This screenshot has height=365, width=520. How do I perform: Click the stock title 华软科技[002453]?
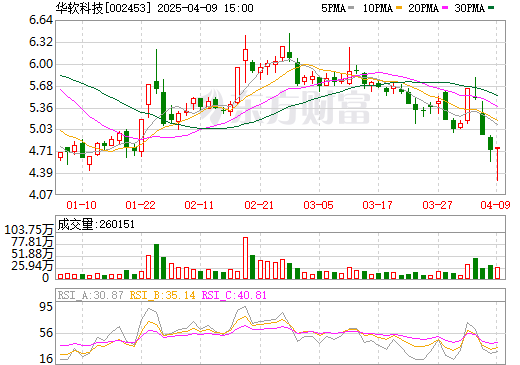pos(103,8)
